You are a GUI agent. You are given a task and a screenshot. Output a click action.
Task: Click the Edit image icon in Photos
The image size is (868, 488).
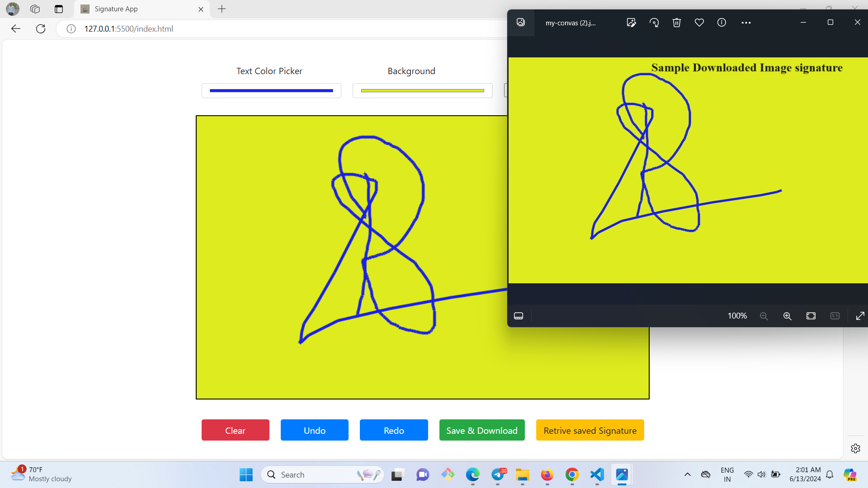point(631,23)
